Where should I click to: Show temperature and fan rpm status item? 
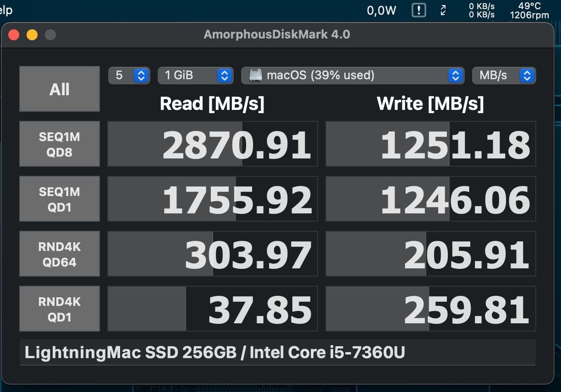click(529, 11)
